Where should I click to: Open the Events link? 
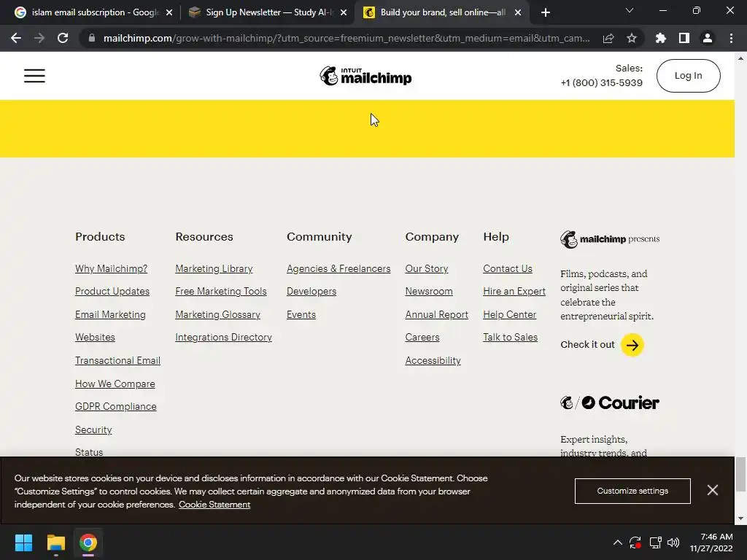[x=301, y=315]
